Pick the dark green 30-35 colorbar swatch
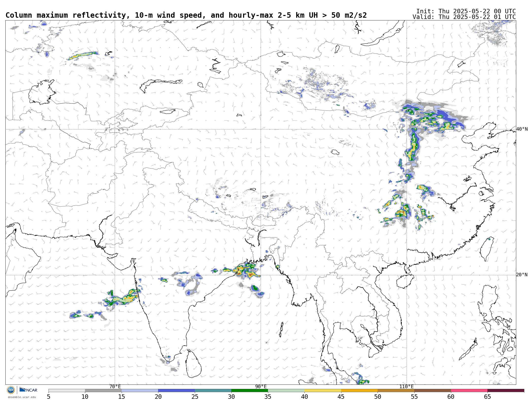The height and width of the screenshot is (400, 532). (249, 391)
